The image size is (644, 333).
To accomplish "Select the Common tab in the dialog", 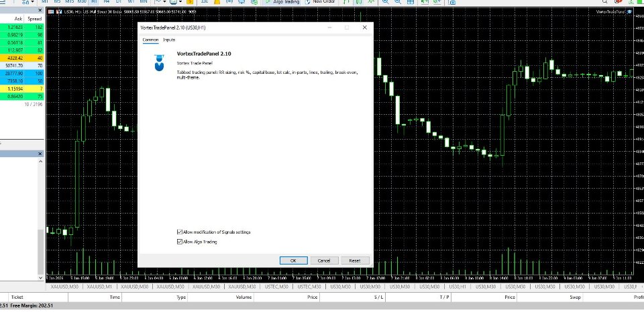I will [150, 40].
